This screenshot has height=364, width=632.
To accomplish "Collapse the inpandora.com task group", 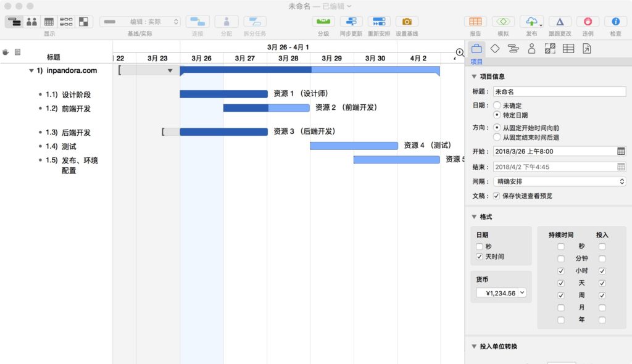I will [x=31, y=71].
